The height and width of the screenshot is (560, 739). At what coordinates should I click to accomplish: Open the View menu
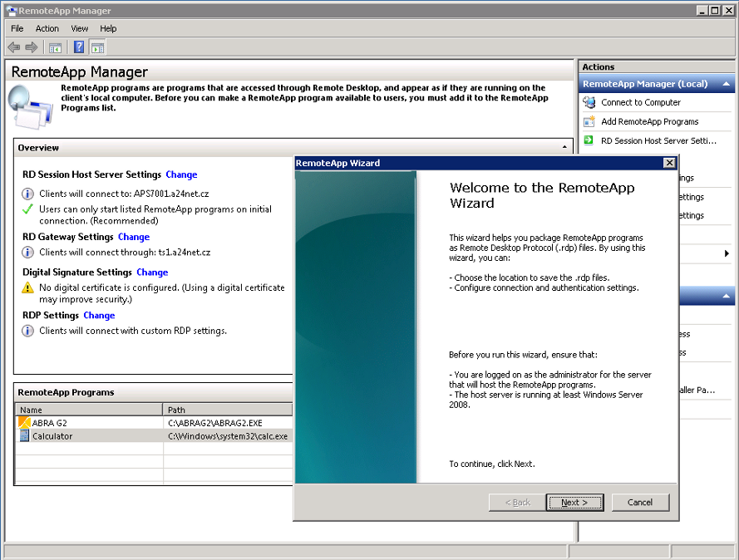coord(80,28)
